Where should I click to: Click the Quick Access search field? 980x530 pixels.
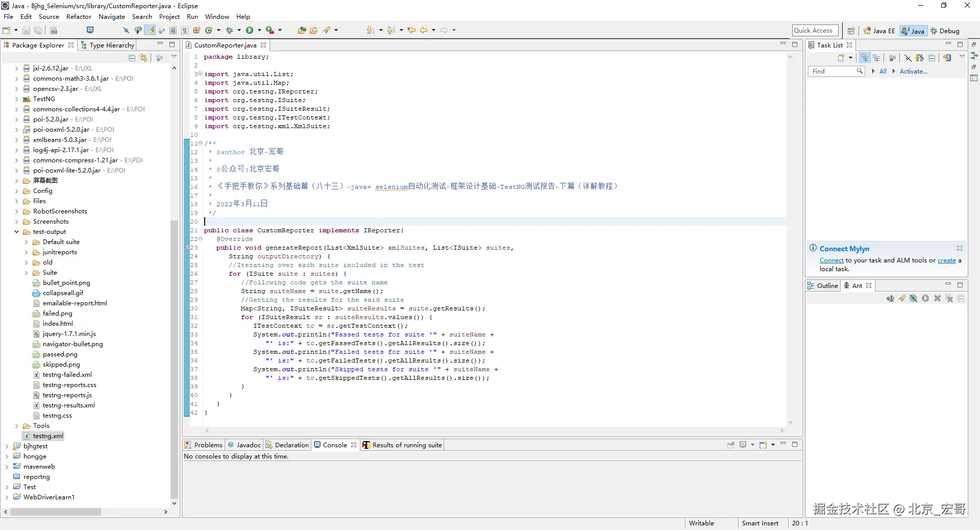[815, 31]
